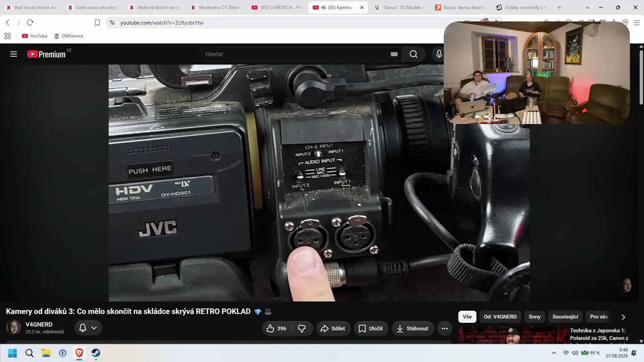Show hidden system tray icons
This screenshot has width=644, height=362.
coord(554,353)
